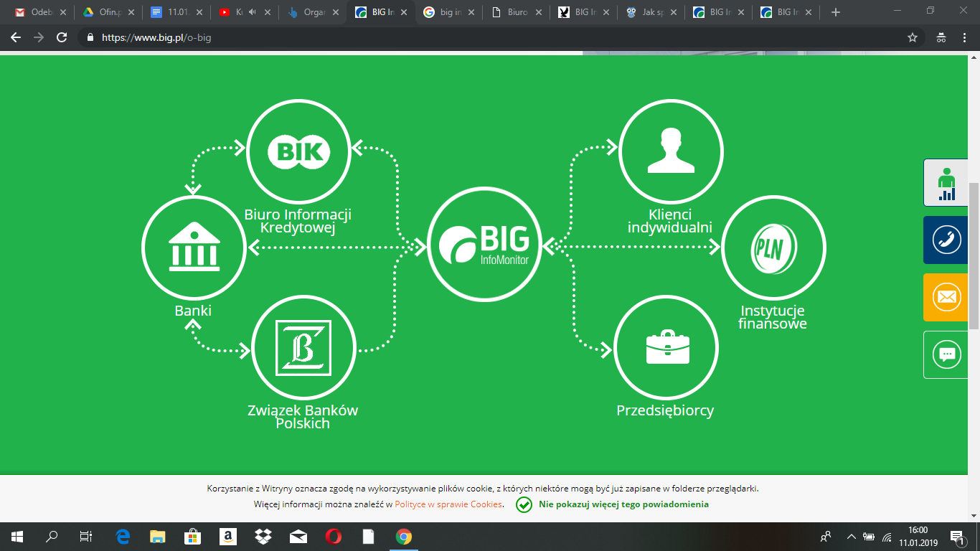Launch Amazon from the taskbar
Image resolution: width=980 pixels, height=551 pixels.
(x=228, y=536)
